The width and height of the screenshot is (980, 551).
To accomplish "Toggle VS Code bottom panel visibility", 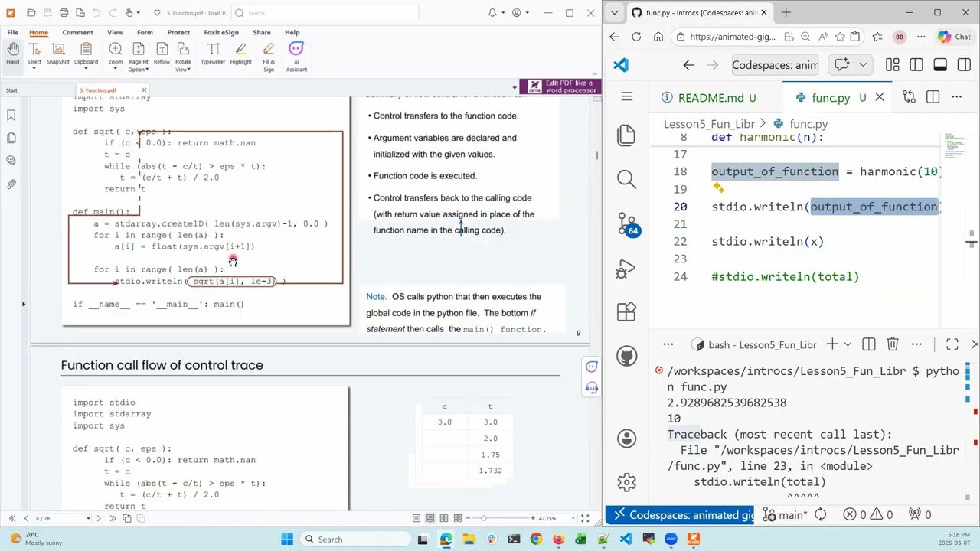I will tap(940, 65).
